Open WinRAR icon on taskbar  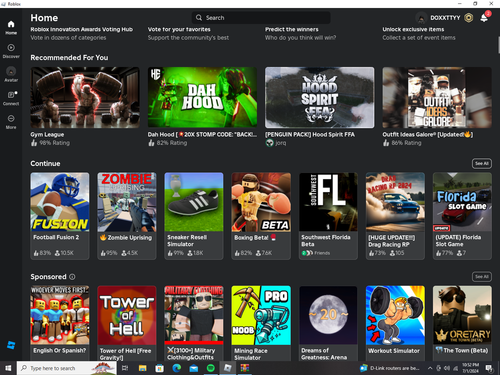coord(245,368)
